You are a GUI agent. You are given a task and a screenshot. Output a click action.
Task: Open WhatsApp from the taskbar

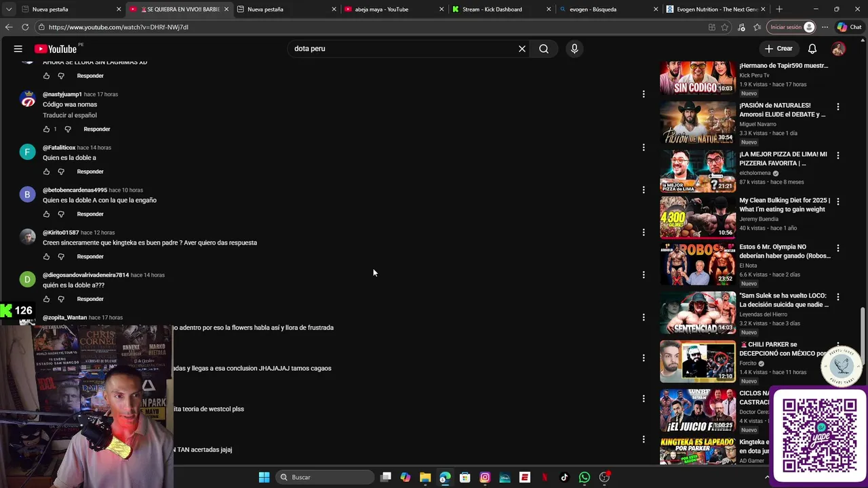coord(585,477)
